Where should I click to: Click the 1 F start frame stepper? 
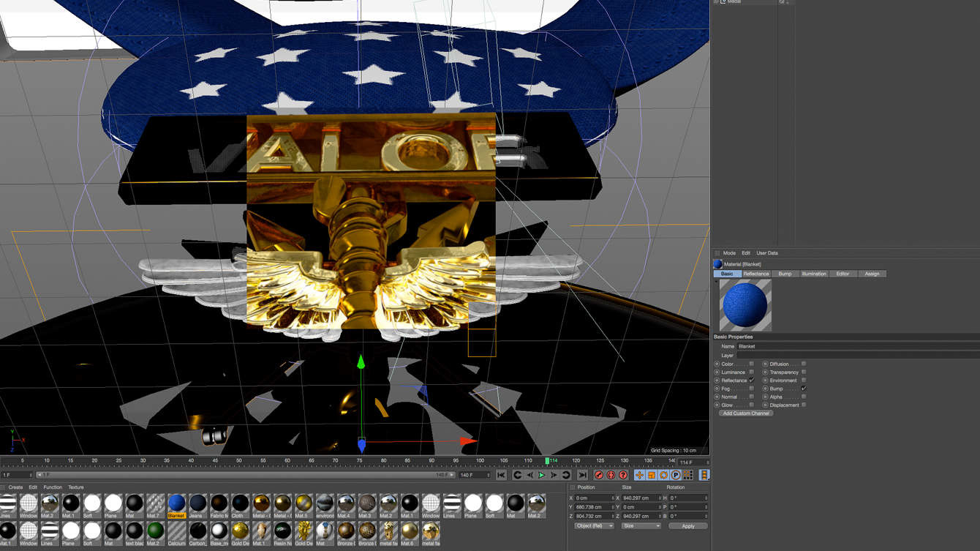[31, 475]
